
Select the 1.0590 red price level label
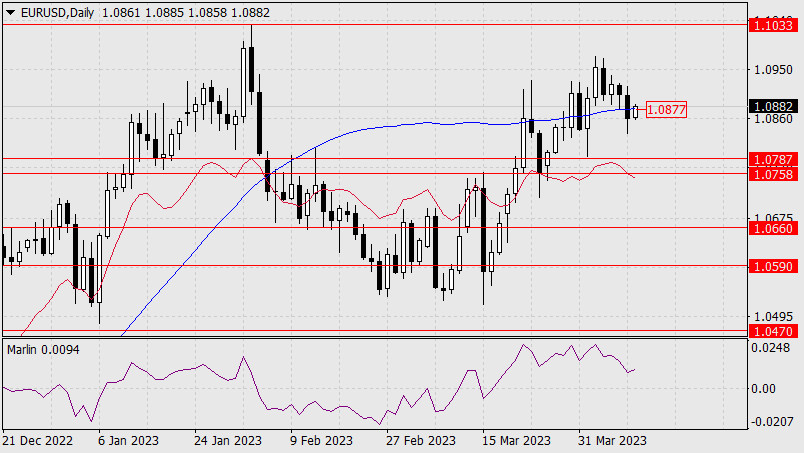[773, 266]
